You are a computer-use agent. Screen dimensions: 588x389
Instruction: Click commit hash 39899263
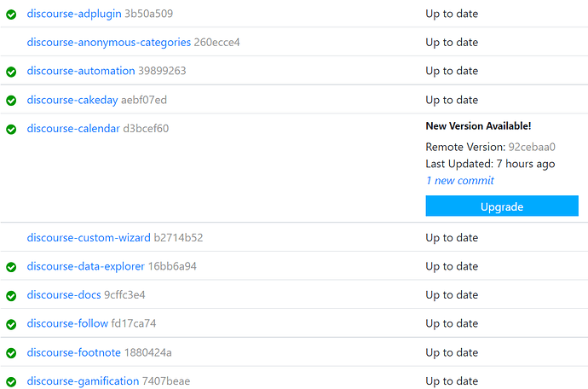pyautogui.click(x=162, y=71)
